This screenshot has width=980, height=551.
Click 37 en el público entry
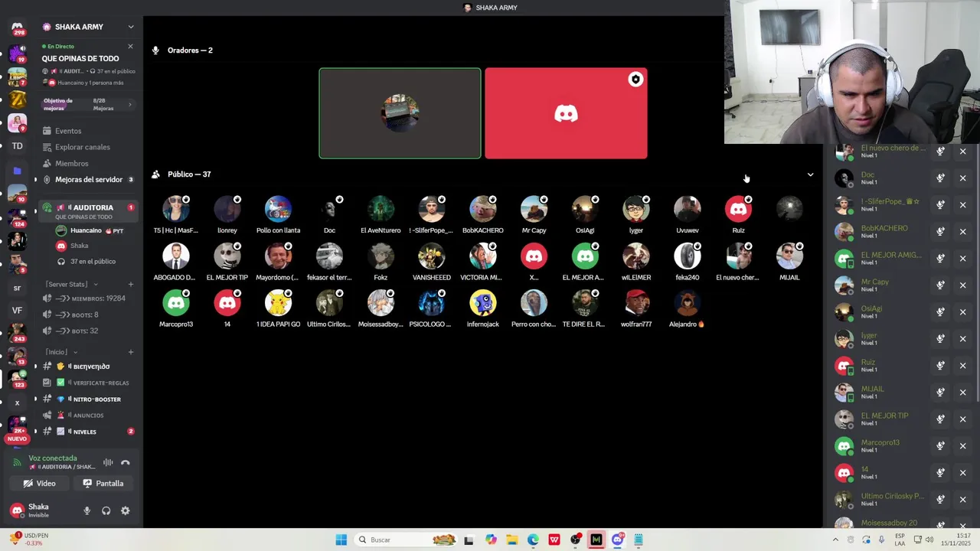[92, 262]
